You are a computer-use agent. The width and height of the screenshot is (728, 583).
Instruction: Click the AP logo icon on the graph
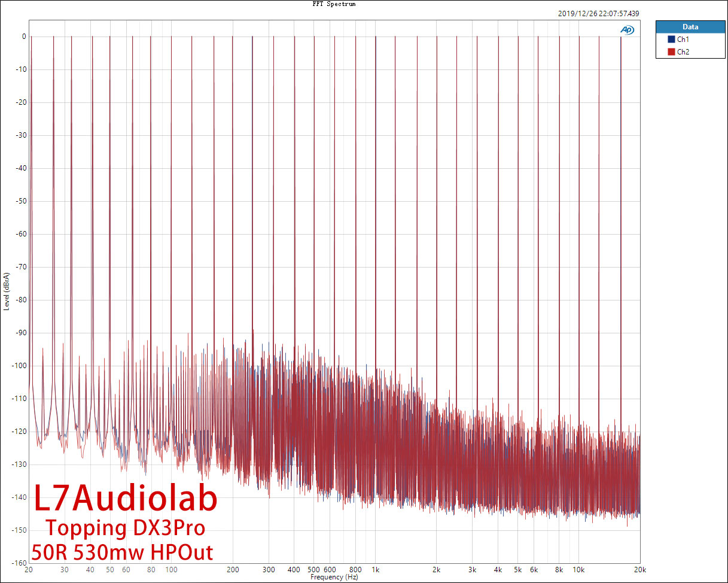627,29
